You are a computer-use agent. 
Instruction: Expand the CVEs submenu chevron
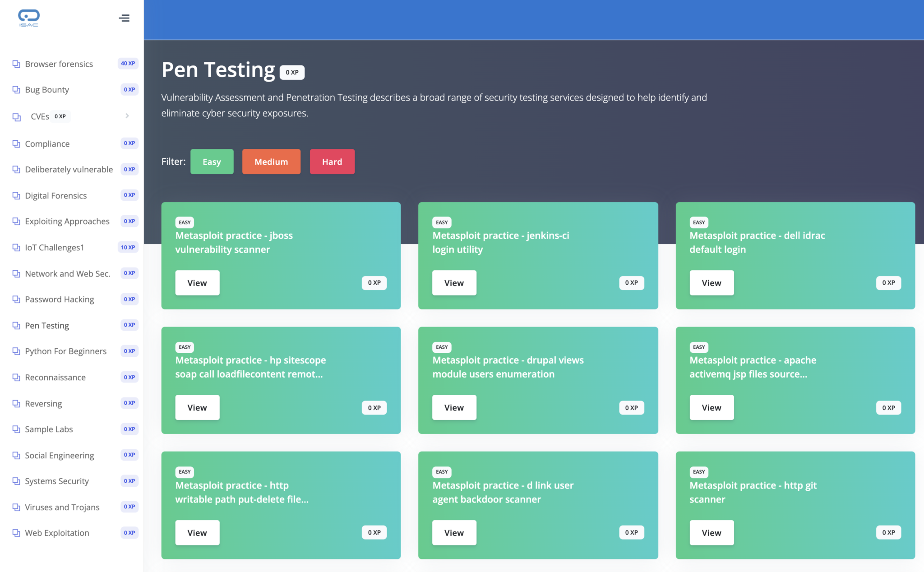point(127,116)
